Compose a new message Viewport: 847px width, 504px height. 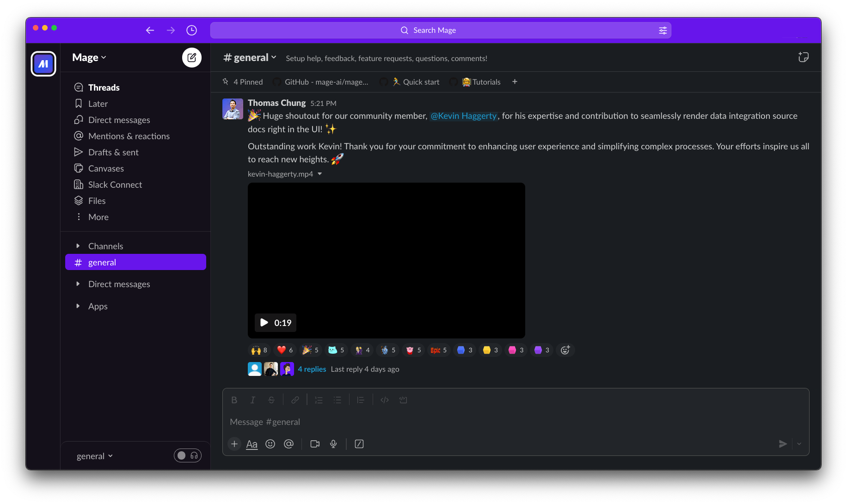point(191,57)
